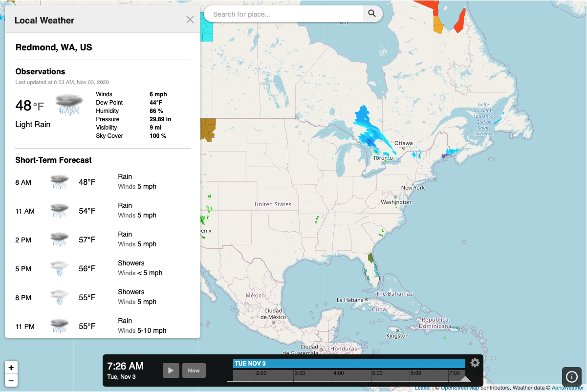Visit the AerisWeather data link
This screenshot has width=587, height=392.
(568, 388)
